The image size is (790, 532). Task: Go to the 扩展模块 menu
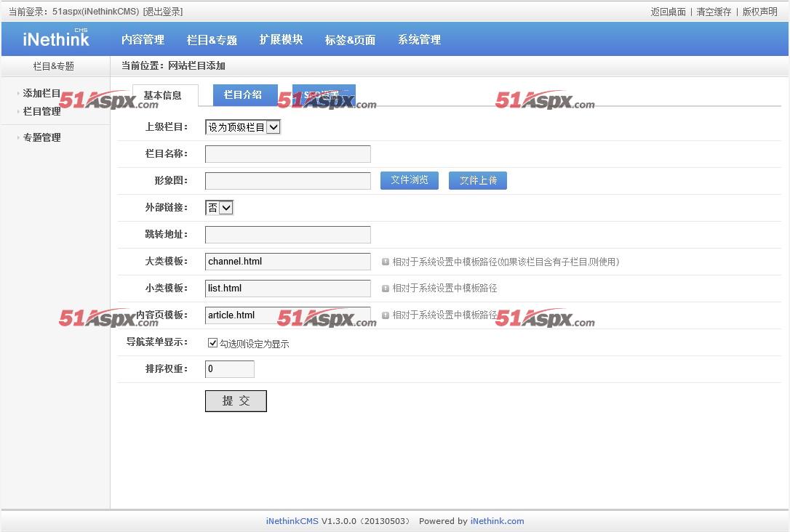pyautogui.click(x=281, y=40)
